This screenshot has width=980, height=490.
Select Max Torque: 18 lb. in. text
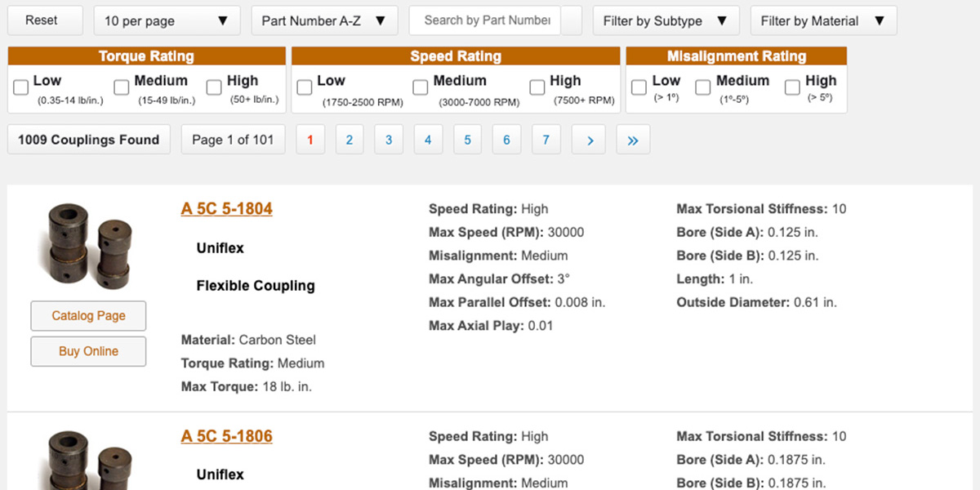tap(247, 386)
